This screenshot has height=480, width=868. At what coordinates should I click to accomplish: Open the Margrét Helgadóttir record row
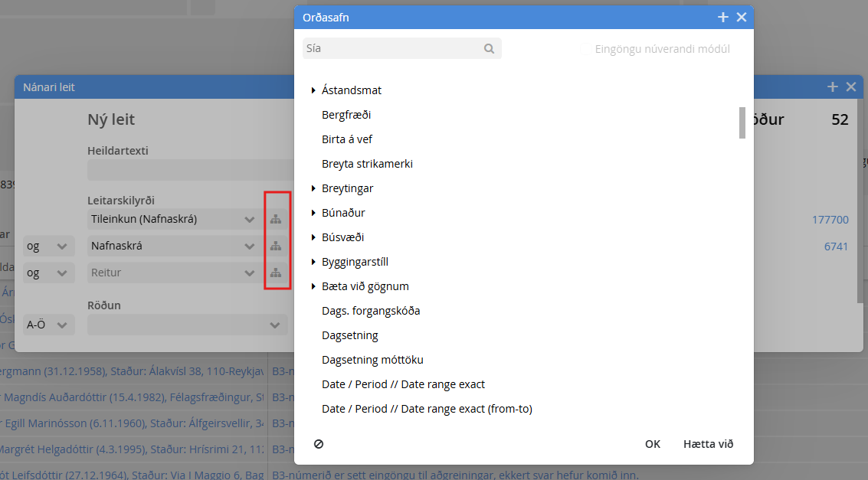coord(133,449)
